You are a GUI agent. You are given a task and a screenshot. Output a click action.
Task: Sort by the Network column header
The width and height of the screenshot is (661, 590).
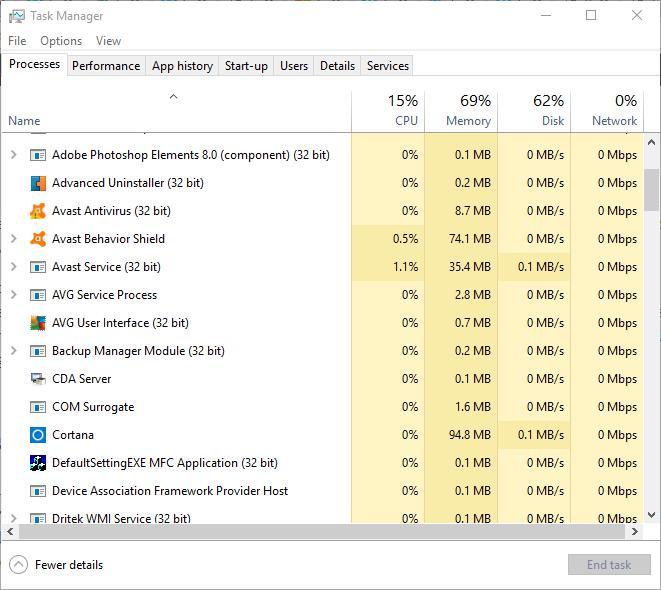[x=607, y=111]
